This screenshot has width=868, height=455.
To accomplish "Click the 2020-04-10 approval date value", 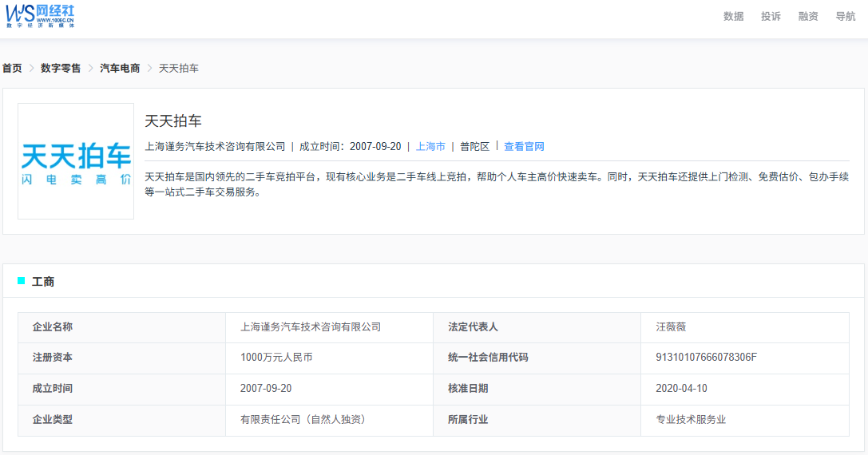I will point(681,389).
